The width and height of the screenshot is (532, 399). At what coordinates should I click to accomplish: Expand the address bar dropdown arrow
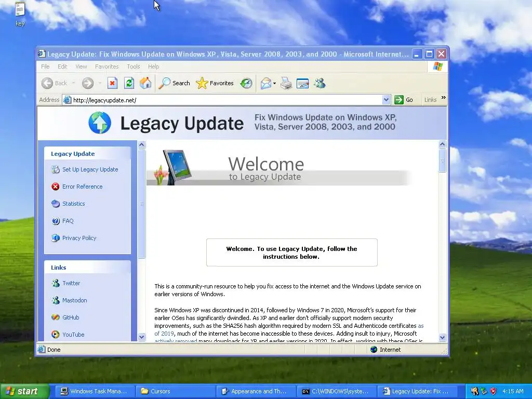[x=386, y=100]
